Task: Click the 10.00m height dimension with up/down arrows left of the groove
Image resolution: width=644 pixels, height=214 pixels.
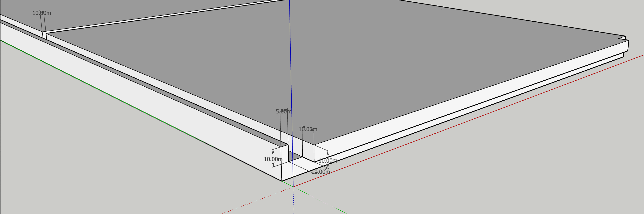Action: (x=273, y=159)
